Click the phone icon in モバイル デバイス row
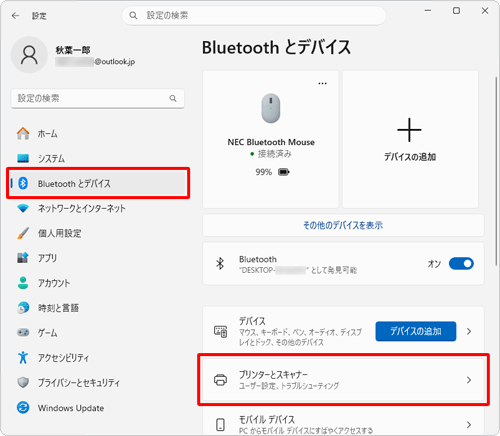This screenshot has width=500, height=436. pyautogui.click(x=220, y=425)
